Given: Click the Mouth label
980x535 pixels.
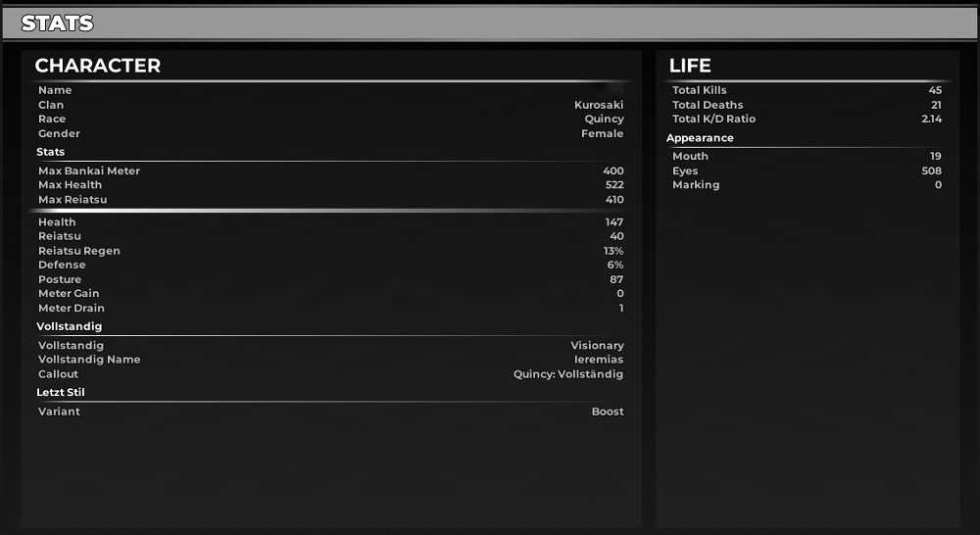Looking at the screenshot, I should coord(690,156).
